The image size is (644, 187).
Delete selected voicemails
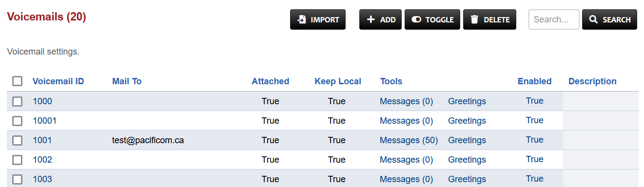(489, 19)
